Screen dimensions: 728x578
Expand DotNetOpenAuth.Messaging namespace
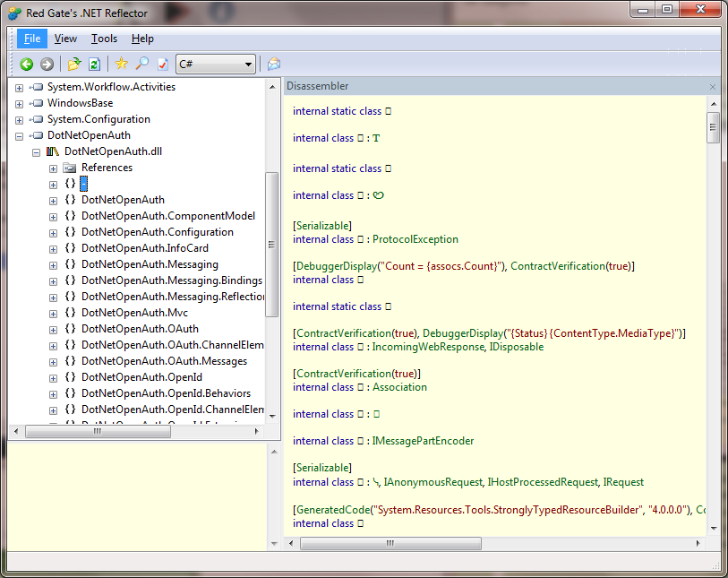pos(54,265)
